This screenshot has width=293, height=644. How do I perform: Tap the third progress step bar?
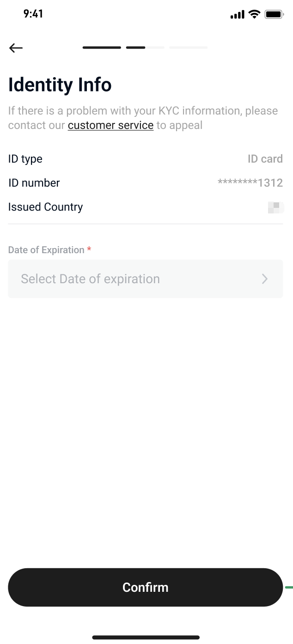pyautogui.click(x=155, y=48)
